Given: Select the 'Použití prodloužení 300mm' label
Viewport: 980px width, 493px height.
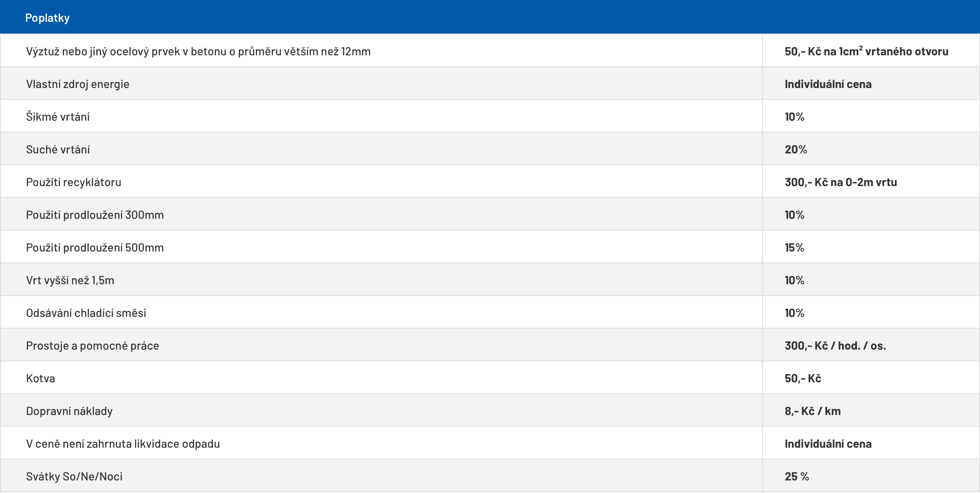Looking at the screenshot, I should point(95,215).
